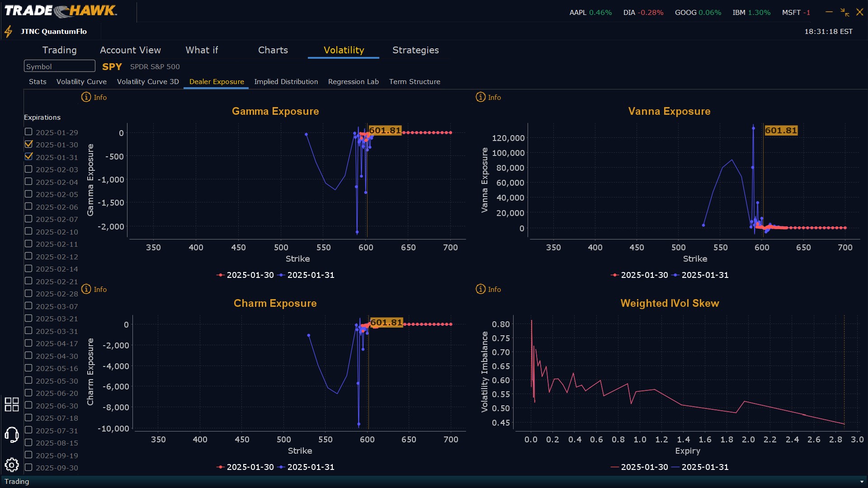Uncheck the 2025-01-30 expiration checkbox

click(x=28, y=144)
